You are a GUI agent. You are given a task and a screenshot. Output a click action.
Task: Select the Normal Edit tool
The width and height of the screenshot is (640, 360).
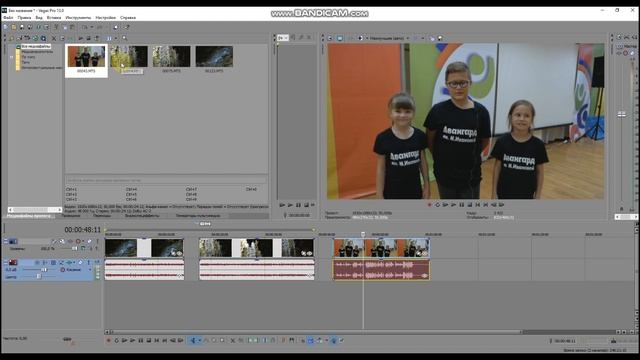tap(193, 340)
